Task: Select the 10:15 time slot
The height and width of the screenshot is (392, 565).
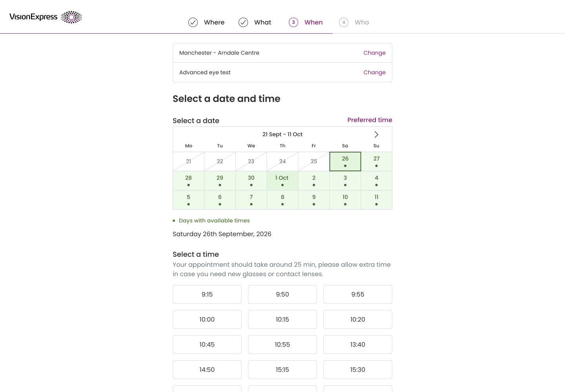Action: click(282, 319)
